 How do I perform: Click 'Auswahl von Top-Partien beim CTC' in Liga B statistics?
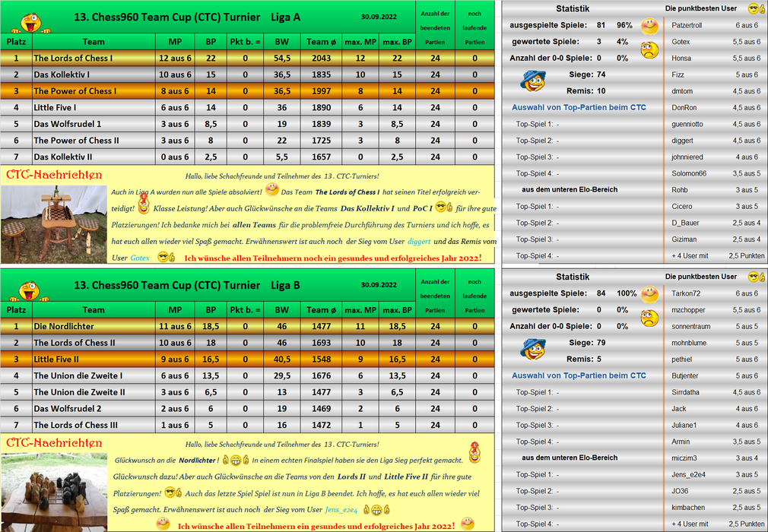pyautogui.click(x=579, y=375)
